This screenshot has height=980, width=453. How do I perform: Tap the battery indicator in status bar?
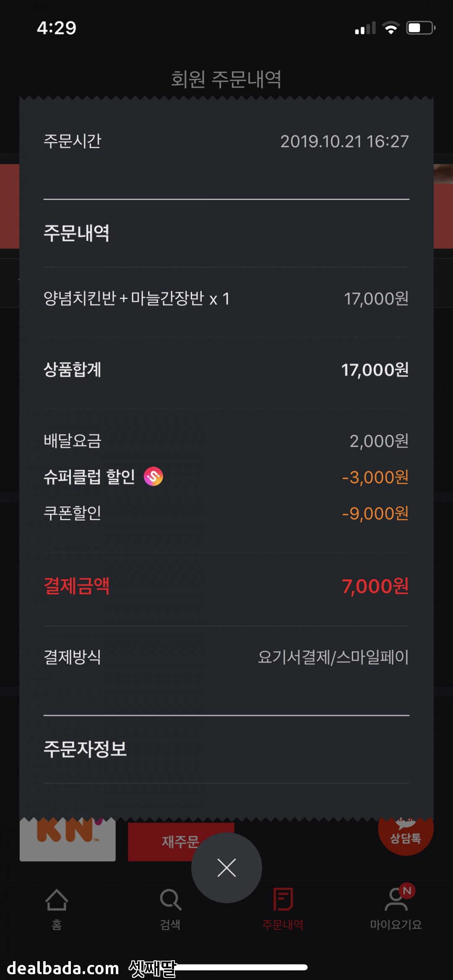(420, 28)
